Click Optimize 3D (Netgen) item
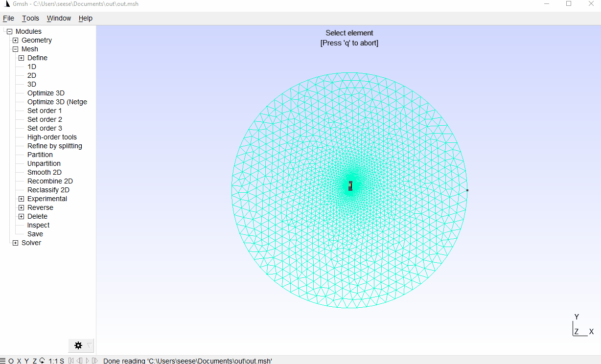Viewport: 601px width, 364px height. point(57,102)
